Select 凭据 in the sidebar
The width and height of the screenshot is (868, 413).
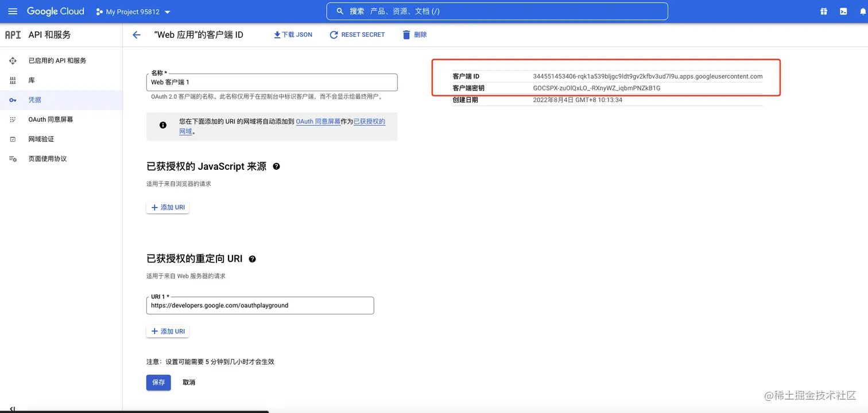pyautogui.click(x=61, y=100)
